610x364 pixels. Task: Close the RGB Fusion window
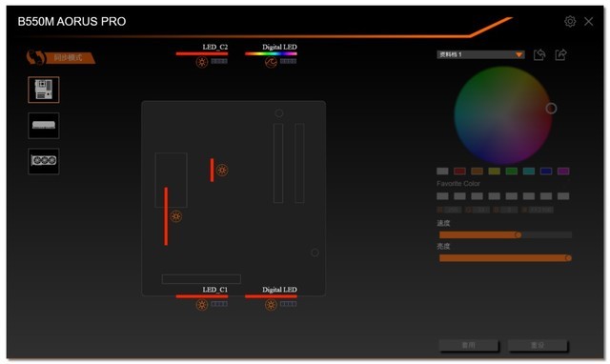point(589,21)
